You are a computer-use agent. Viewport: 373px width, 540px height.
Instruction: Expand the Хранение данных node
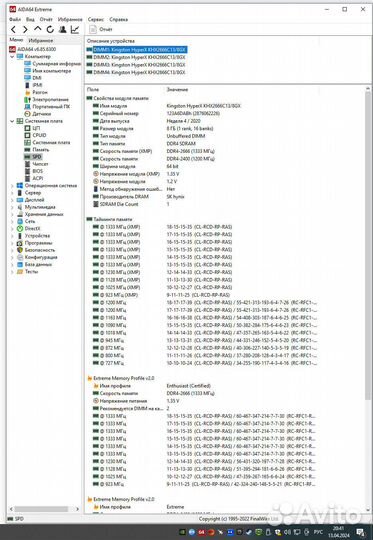[12, 214]
